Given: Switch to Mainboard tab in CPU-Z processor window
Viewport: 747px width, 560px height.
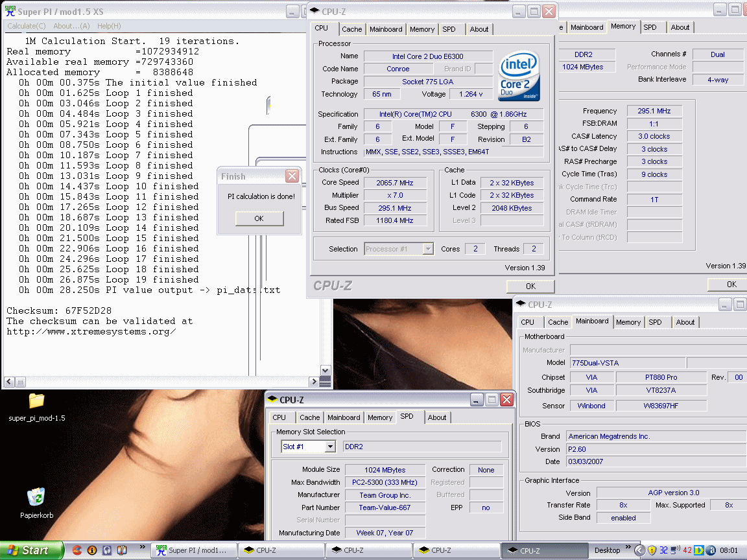Looking at the screenshot, I should (386, 29).
